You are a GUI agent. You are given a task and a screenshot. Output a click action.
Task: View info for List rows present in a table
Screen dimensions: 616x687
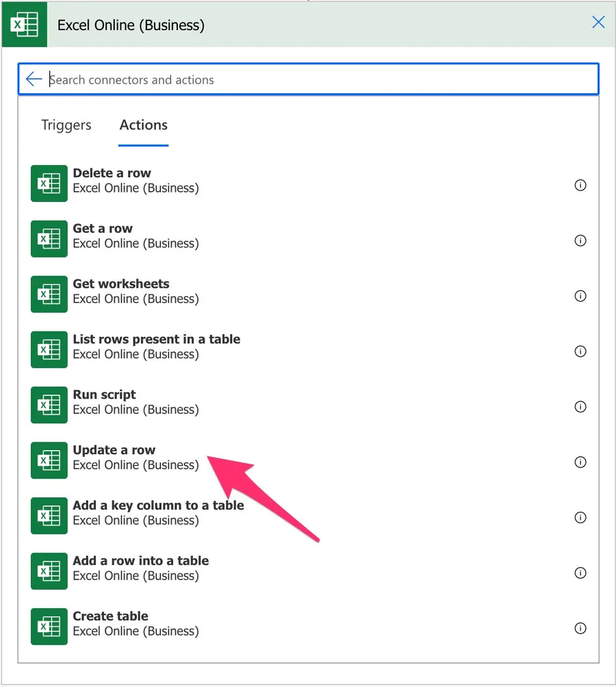tap(580, 351)
